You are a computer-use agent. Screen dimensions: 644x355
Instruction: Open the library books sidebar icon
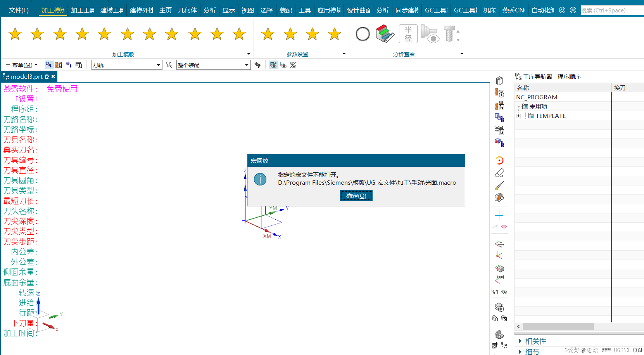coord(499,80)
